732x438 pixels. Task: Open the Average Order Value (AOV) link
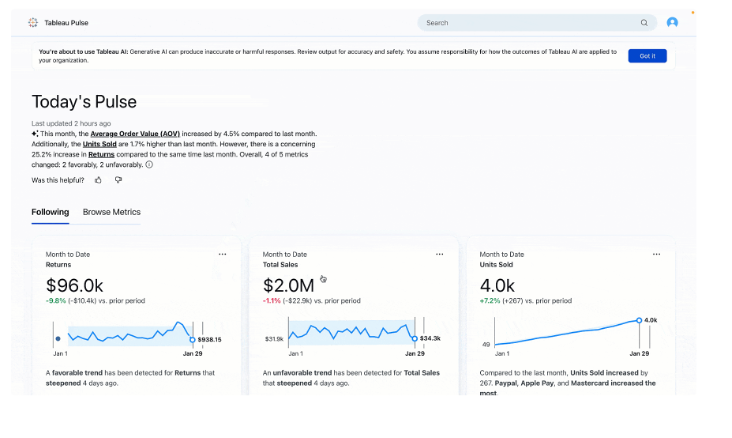tap(135, 133)
